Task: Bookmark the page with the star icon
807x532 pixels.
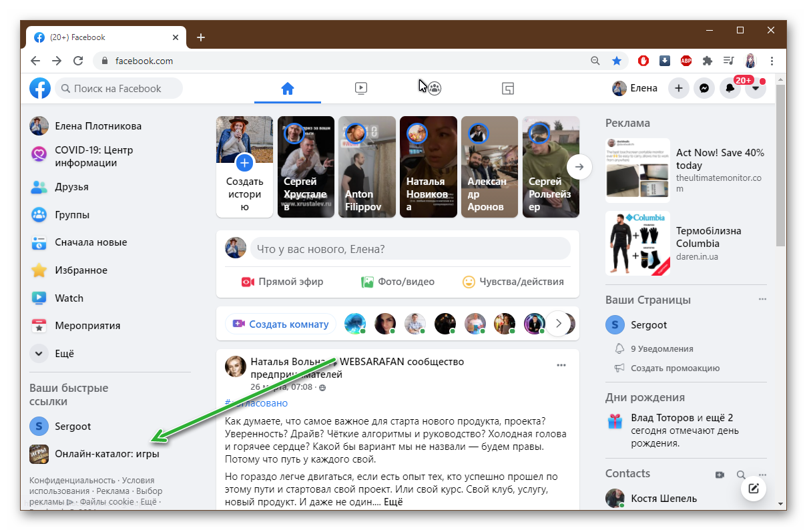Action: 617,61
